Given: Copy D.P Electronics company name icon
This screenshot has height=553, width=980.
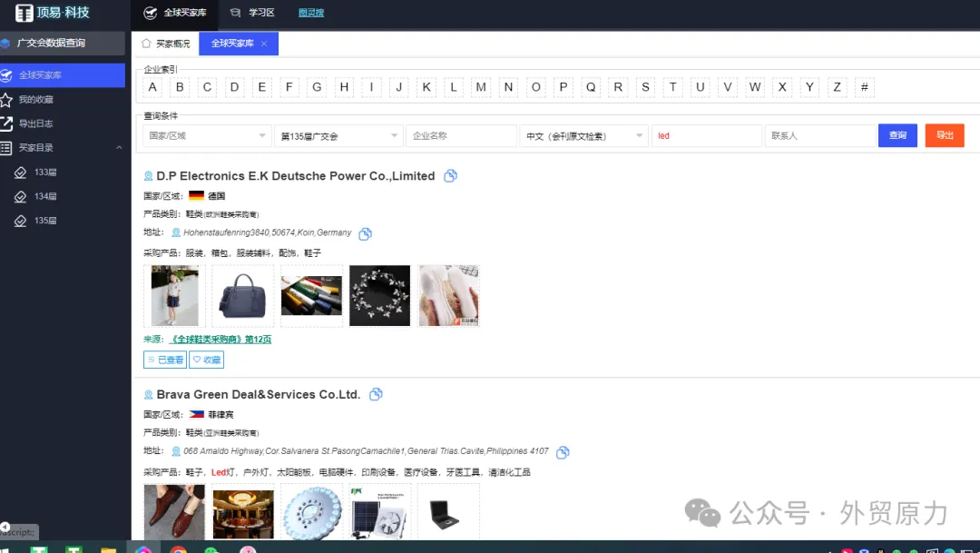Looking at the screenshot, I should coord(450,176).
